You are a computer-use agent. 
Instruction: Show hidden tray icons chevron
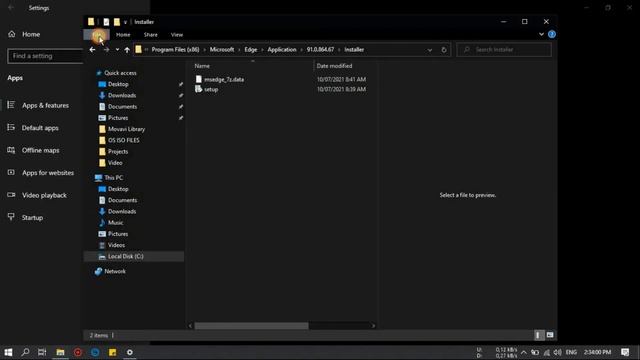pyautogui.click(x=524, y=352)
